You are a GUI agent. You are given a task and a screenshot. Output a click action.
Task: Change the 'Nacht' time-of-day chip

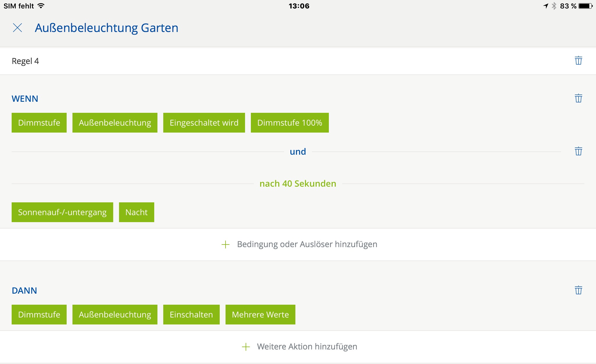(x=136, y=212)
